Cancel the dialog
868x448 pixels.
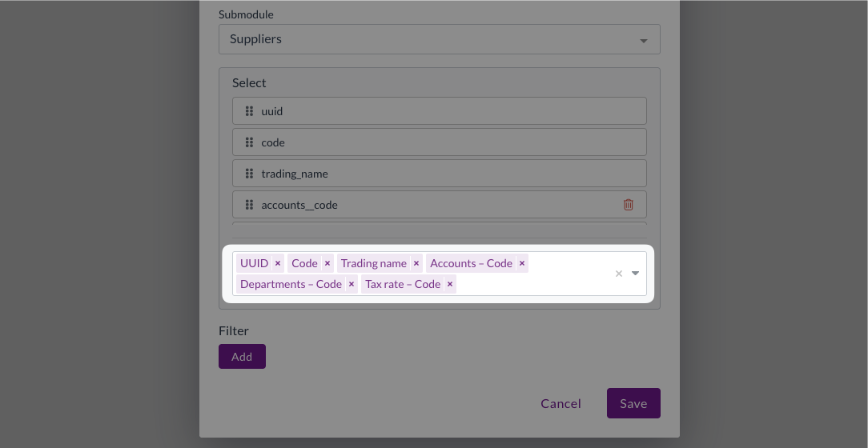561,403
